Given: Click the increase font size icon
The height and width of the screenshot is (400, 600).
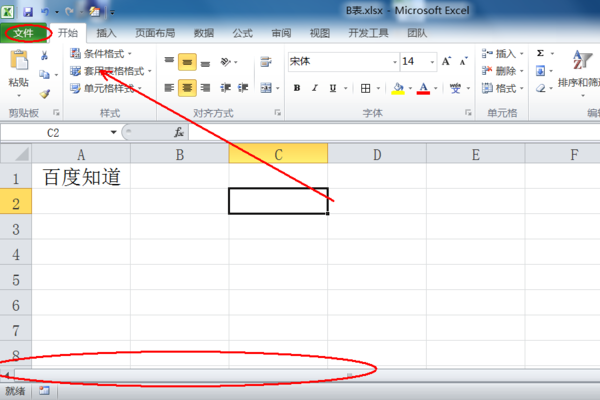Looking at the screenshot, I should (446, 62).
